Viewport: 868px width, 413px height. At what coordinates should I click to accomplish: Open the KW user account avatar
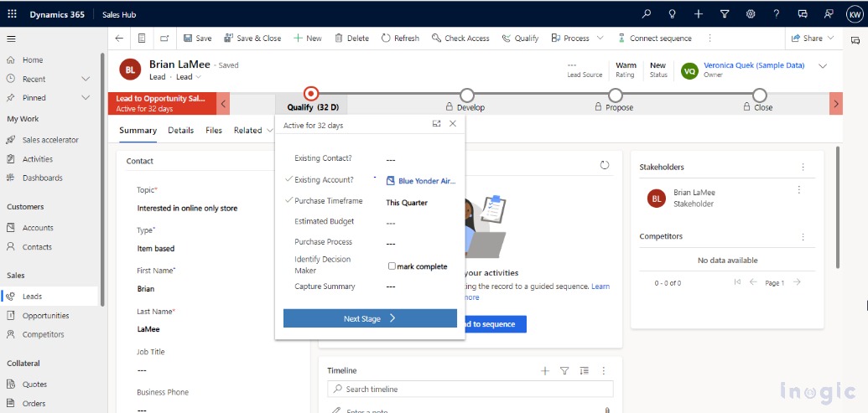(854, 14)
